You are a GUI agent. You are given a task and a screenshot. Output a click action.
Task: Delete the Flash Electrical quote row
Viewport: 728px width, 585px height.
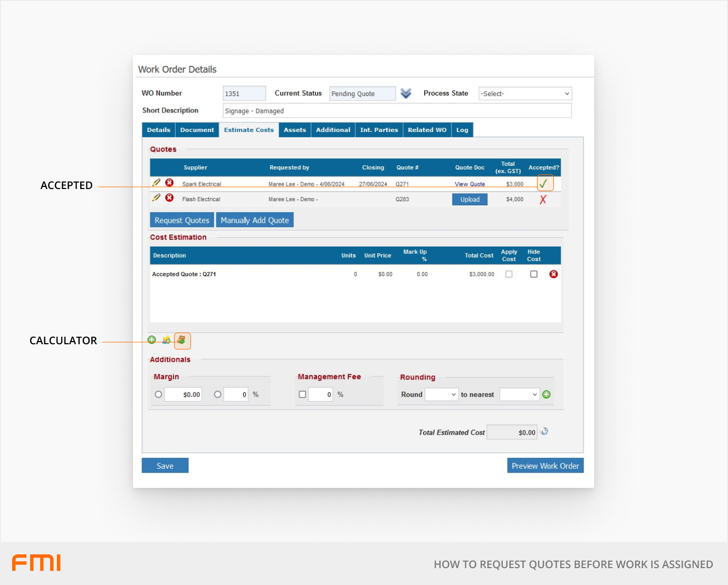[x=169, y=198]
